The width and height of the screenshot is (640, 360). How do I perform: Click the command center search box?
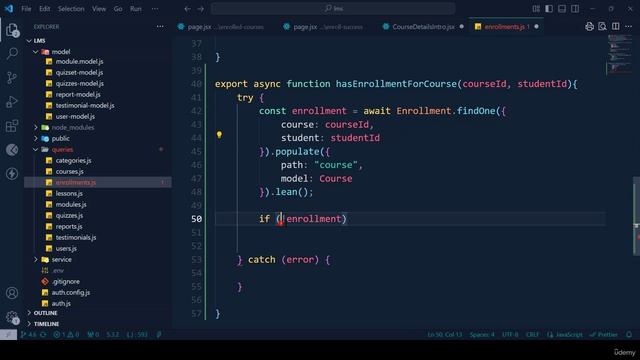pyautogui.click(x=333, y=9)
